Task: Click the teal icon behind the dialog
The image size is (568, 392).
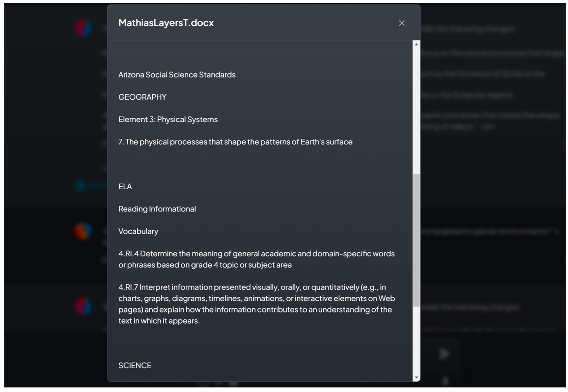Action: click(80, 186)
